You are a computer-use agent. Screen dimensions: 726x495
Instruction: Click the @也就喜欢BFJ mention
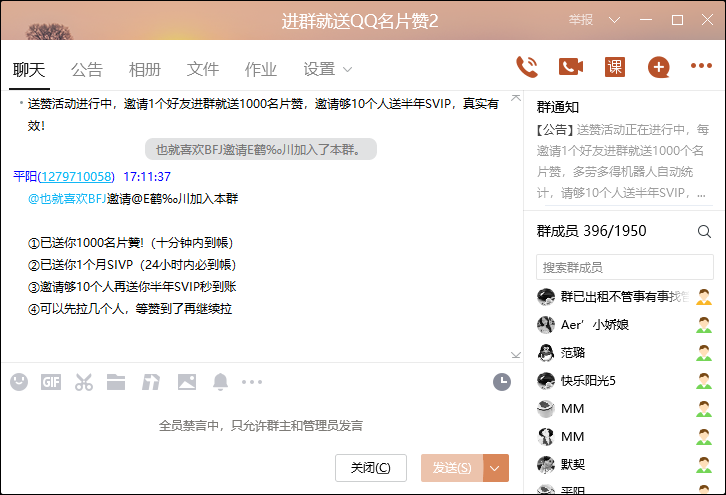pyautogui.click(x=68, y=199)
